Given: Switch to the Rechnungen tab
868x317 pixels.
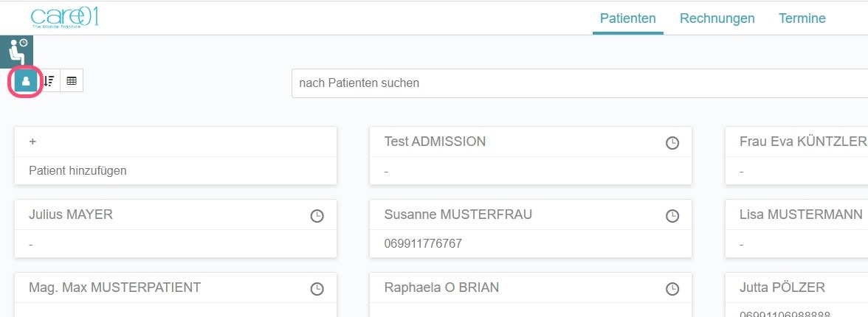Looking at the screenshot, I should click(717, 18).
